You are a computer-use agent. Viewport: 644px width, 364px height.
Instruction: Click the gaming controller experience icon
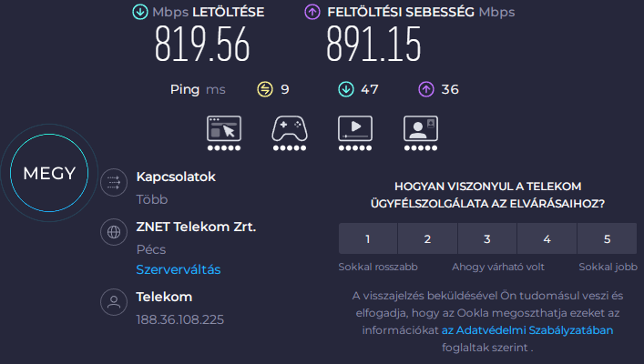point(290,129)
